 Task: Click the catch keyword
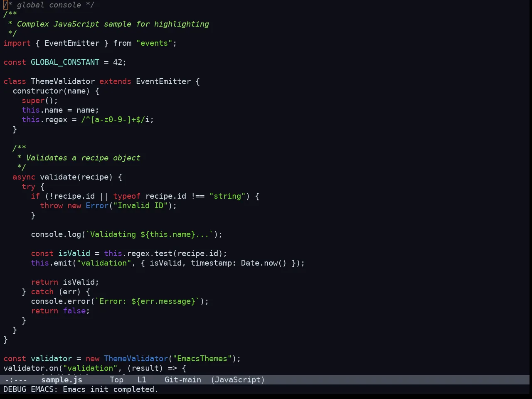[42, 292]
